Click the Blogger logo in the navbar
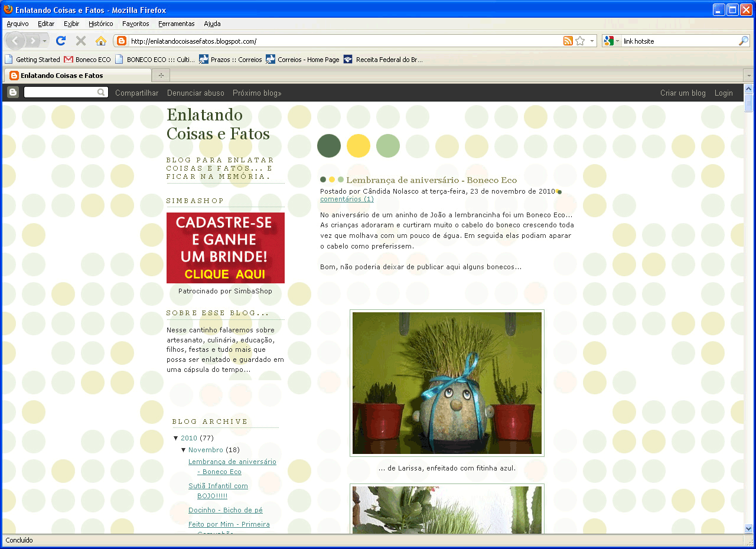Image resolution: width=756 pixels, height=549 pixels. [x=13, y=93]
